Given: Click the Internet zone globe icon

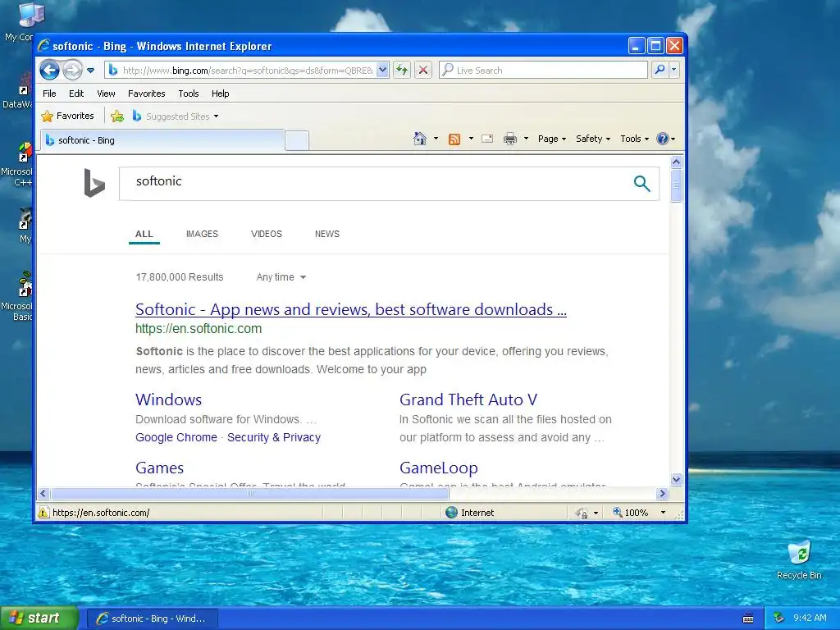Looking at the screenshot, I should click(452, 513).
